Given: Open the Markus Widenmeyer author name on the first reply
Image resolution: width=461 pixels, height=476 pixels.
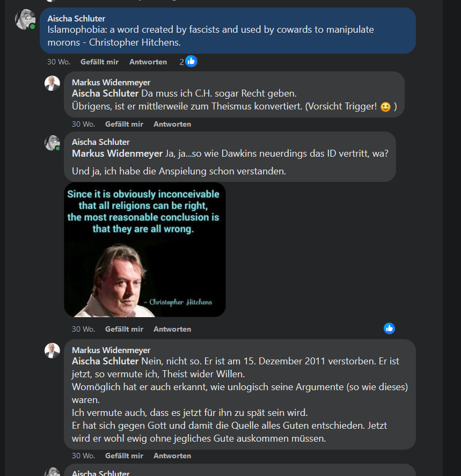Looking at the screenshot, I should [x=111, y=83].
